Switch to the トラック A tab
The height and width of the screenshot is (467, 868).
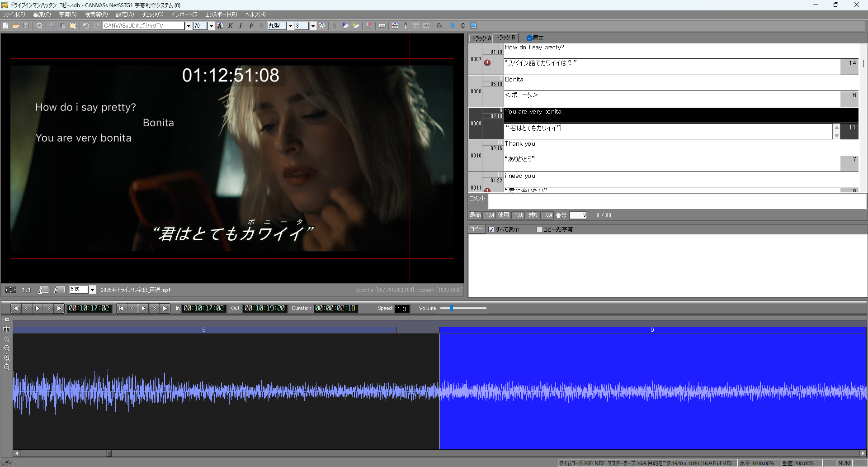[481, 38]
